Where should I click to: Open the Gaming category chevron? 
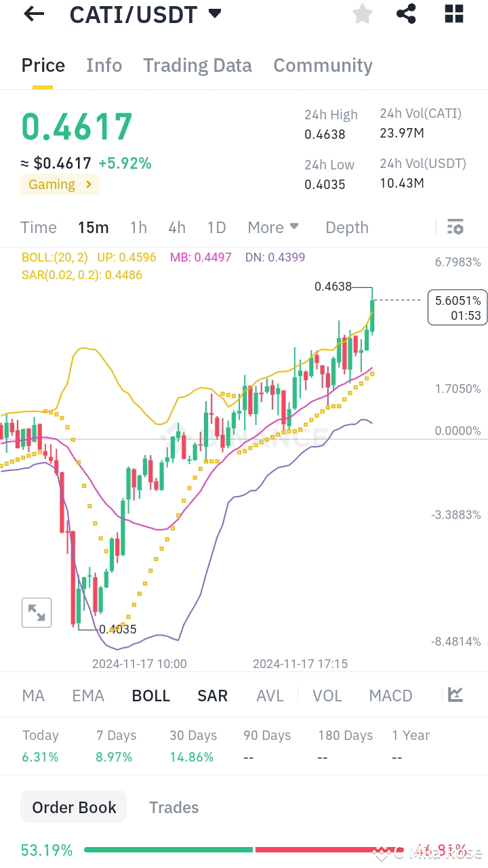tap(88, 184)
